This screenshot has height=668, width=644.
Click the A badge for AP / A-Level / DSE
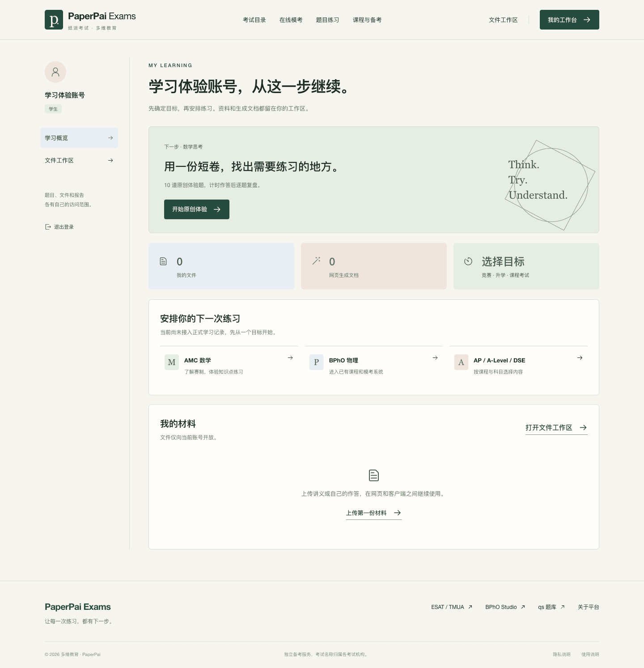click(x=461, y=362)
